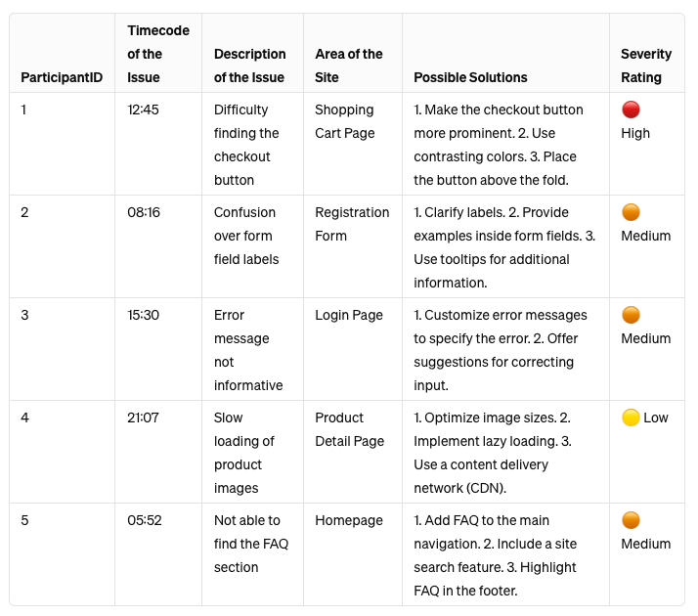Click the Severity Rating column header

(645, 66)
